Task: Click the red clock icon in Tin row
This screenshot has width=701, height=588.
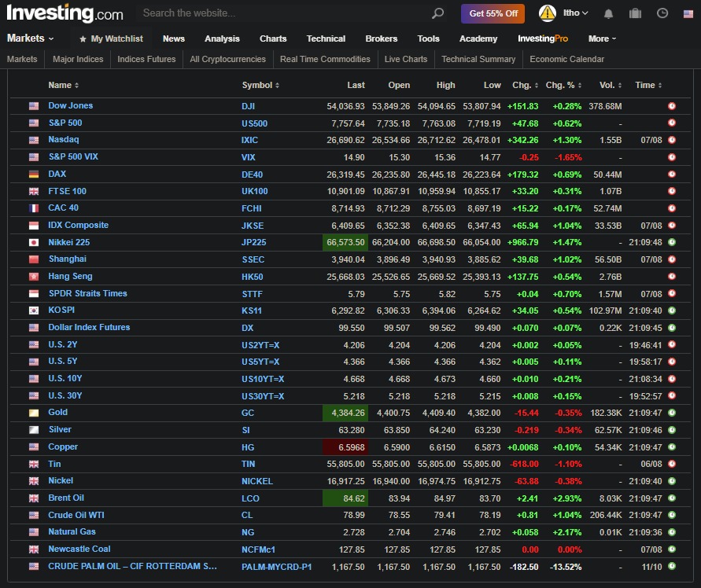Action: 671,464
